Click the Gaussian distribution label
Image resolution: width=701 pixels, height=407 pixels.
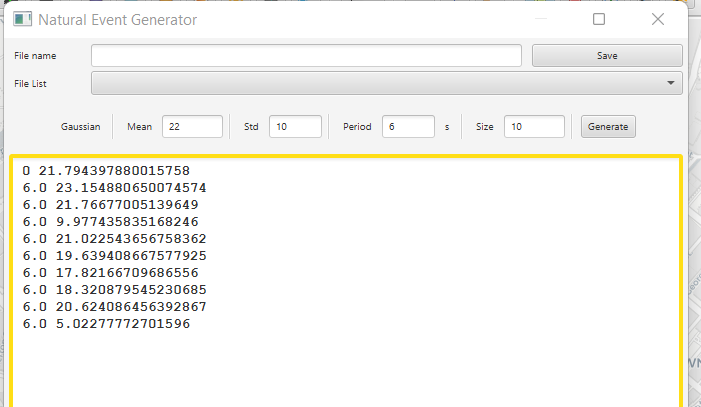(x=80, y=127)
